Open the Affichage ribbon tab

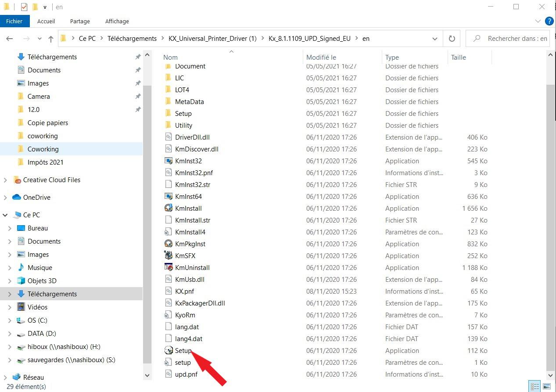117,21
